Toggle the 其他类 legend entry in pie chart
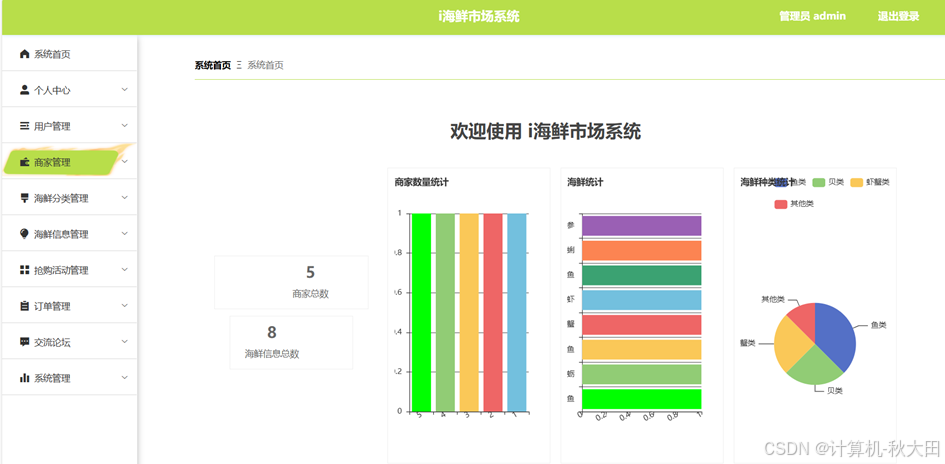The height and width of the screenshot is (464, 945). coord(794,204)
